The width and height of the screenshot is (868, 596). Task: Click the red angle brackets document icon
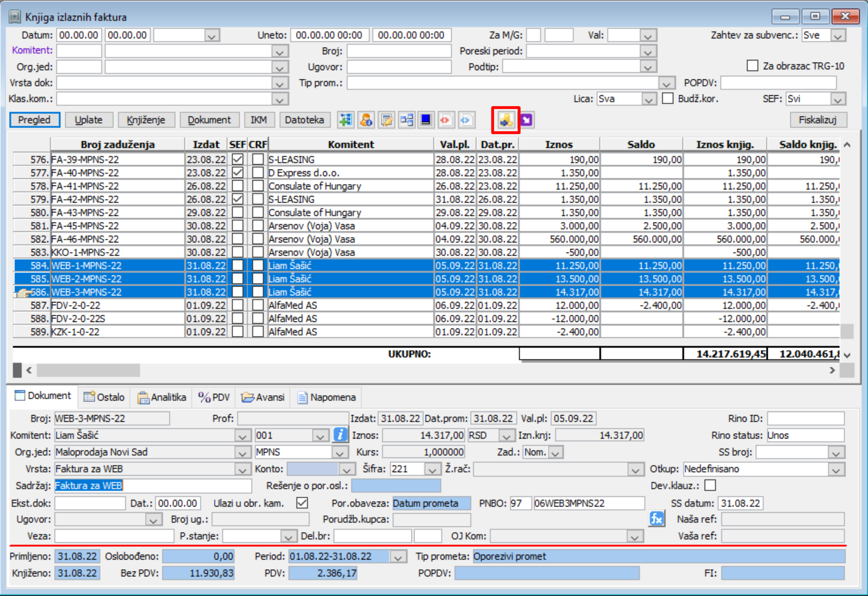(445, 120)
